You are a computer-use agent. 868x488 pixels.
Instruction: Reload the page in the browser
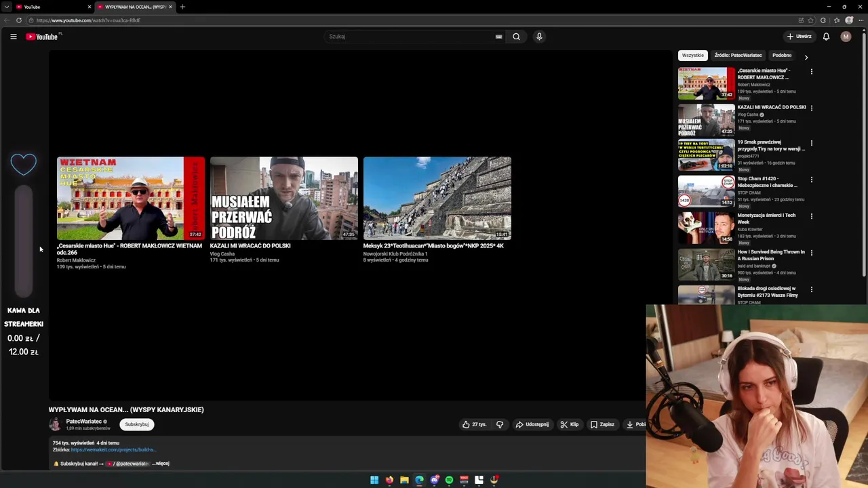19,20
